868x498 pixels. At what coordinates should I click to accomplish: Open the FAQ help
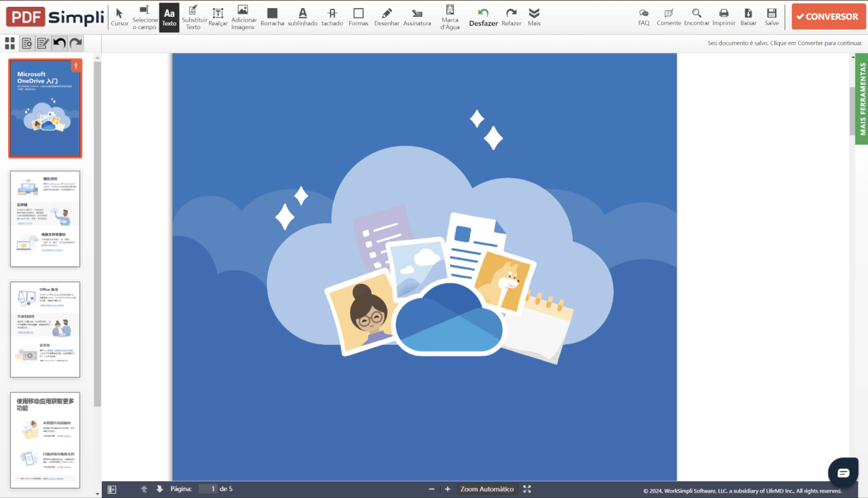tap(644, 17)
